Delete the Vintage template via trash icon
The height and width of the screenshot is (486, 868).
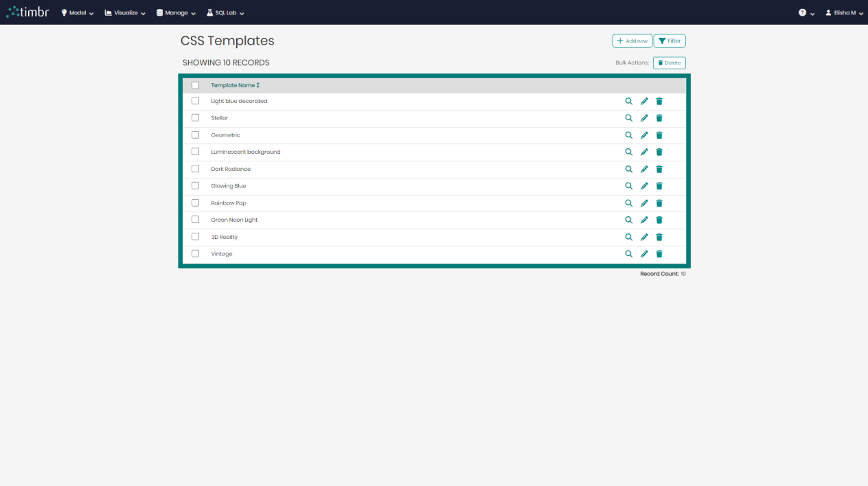[x=659, y=253]
